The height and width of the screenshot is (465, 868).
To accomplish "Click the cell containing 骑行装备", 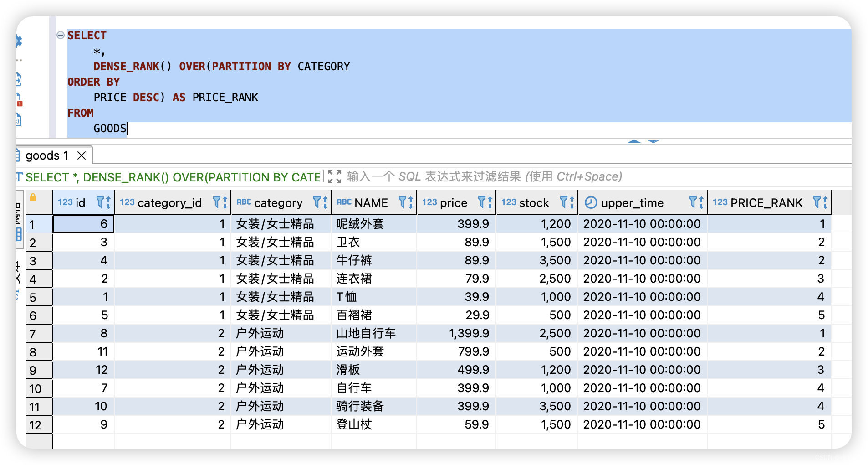I will click(373, 406).
